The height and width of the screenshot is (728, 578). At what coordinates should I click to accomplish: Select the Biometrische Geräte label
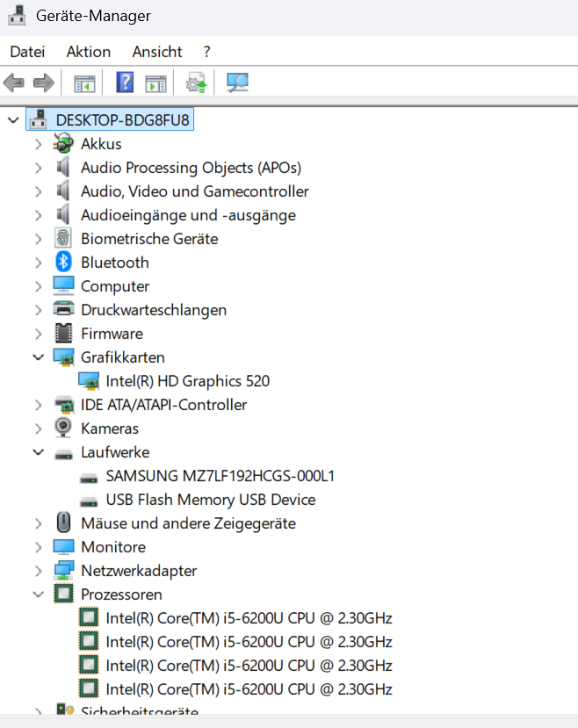(149, 239)
